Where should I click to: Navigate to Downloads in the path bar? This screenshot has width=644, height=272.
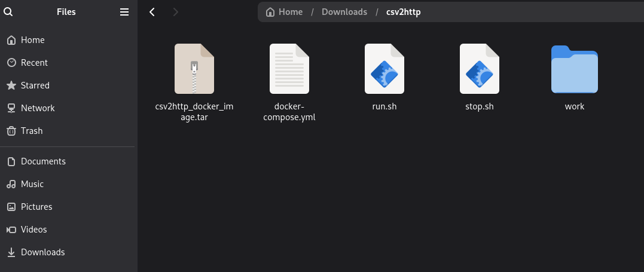coord(344,12)
